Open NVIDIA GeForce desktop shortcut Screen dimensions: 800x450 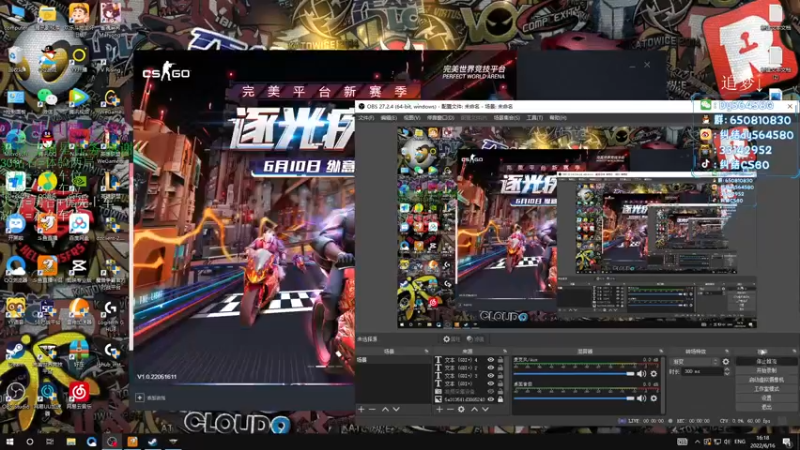pos(79,185)
